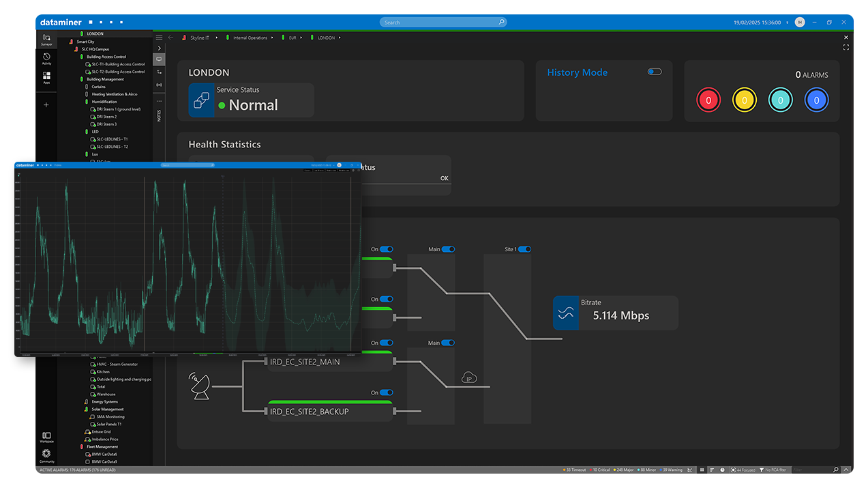The height and width of the screenshot is (488, 868).
Task: Open the NOTES vertical tab
Action: 159,116
